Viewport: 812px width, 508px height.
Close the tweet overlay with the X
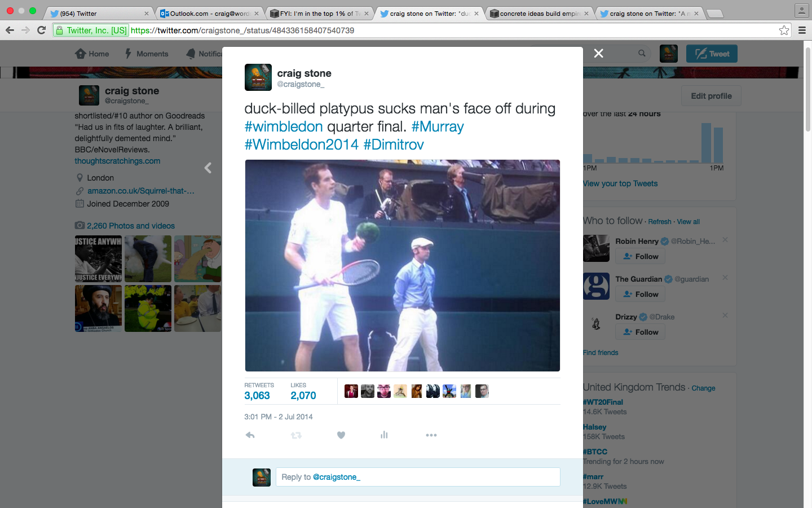click(599, 53)
